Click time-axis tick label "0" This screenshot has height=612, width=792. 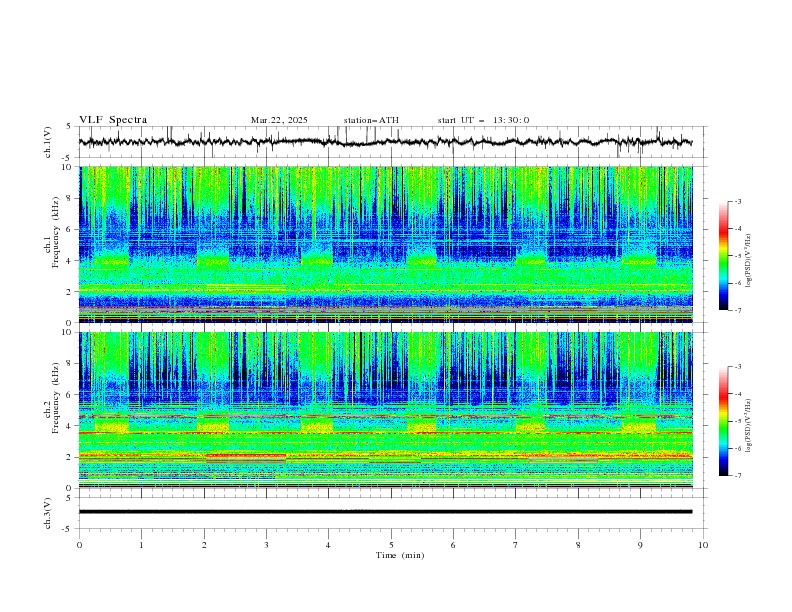79,545
